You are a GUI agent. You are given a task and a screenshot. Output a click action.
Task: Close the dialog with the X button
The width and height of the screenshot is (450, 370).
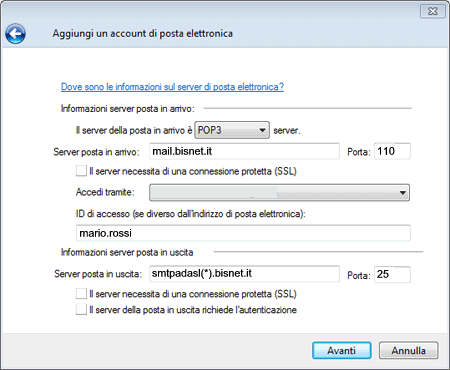pos(433,11)
